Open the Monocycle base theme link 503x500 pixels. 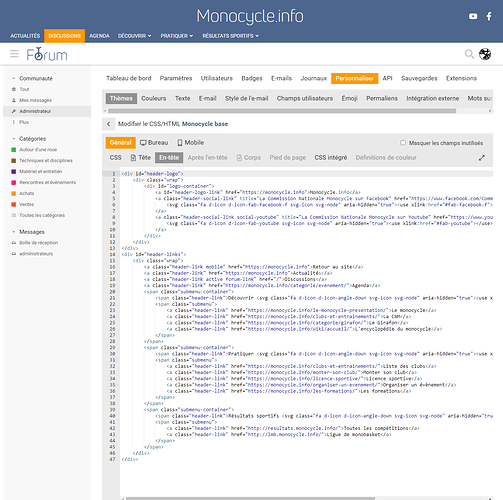205,124
